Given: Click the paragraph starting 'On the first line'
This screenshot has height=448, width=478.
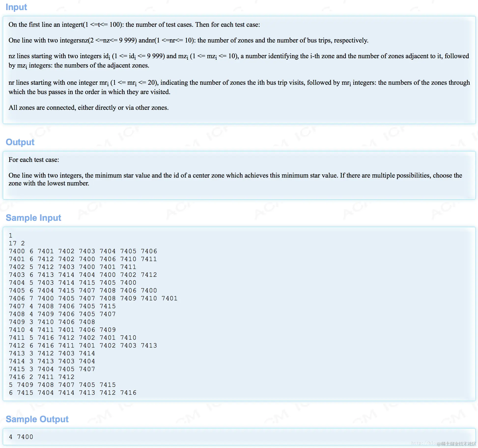Looking at the screenshot, I should pyautogui.click(x=134, y=25).
